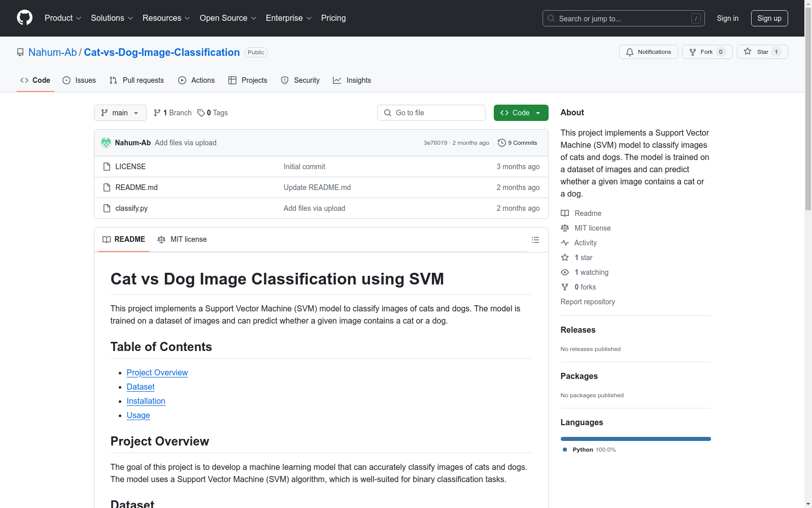Select the Code tab
The width and height of the screenshot is (812, 508).
point(35,80)
